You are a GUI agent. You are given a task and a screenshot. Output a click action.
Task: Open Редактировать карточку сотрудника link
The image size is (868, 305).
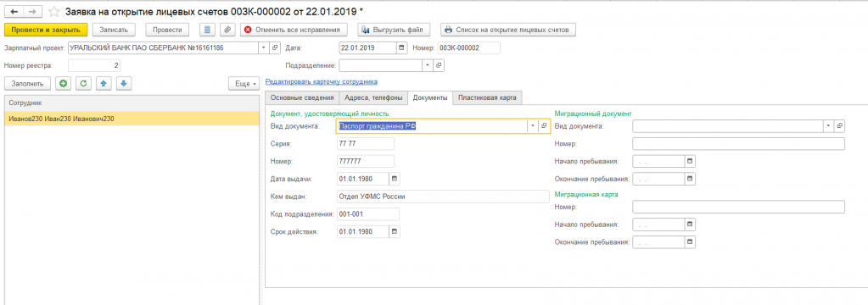tap(322, 81)
